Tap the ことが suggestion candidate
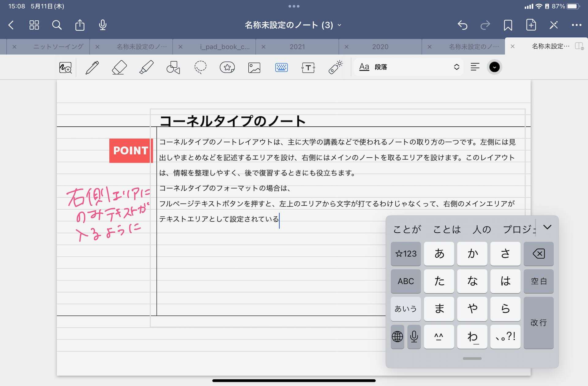The height and width of the screenshot is (386, 588). pyautogui.click(x=407, y=229)
